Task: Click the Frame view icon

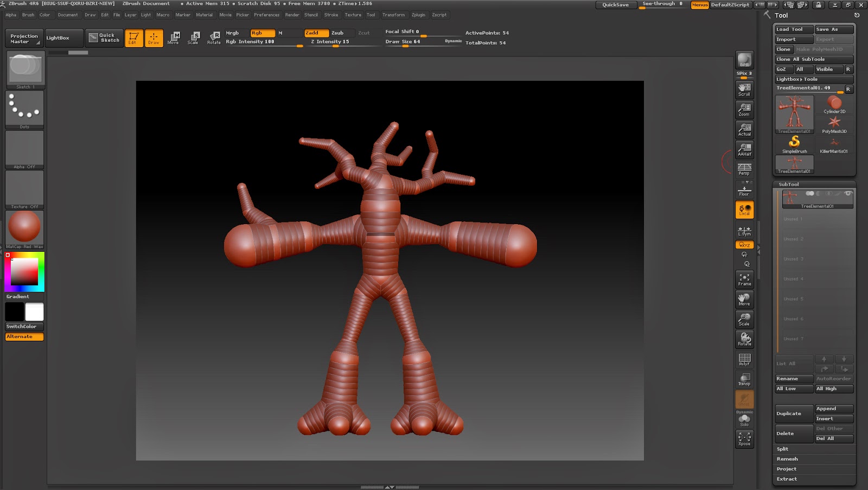Action: point(744,279)
